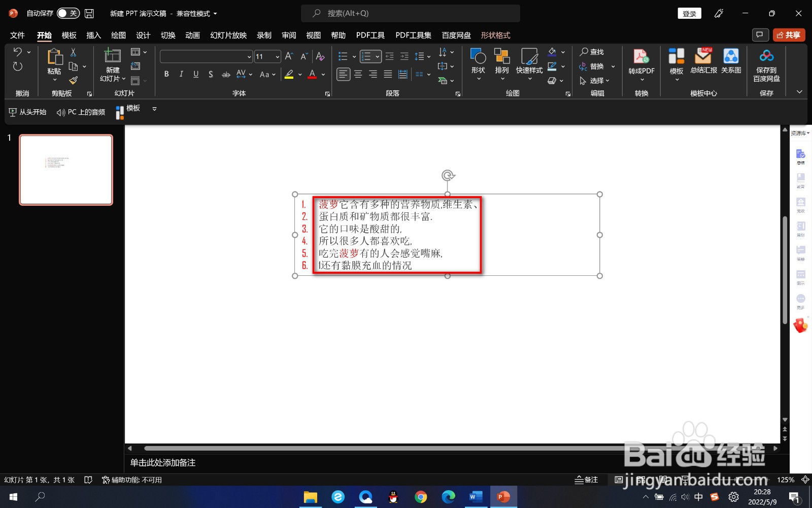The width and height of the screenshot is (812, 508).
Task: Pick the red font color button
Action: click(312, 74)
